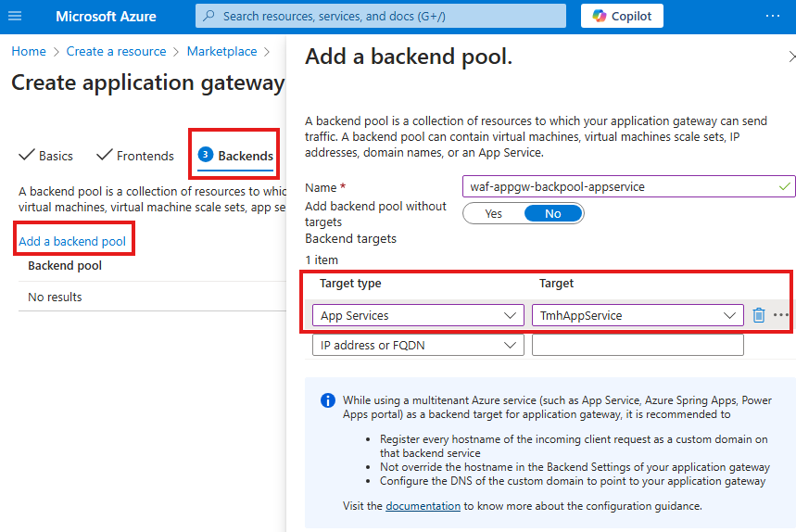
Task: Go to Home breadcrumb
Action: 29,51
